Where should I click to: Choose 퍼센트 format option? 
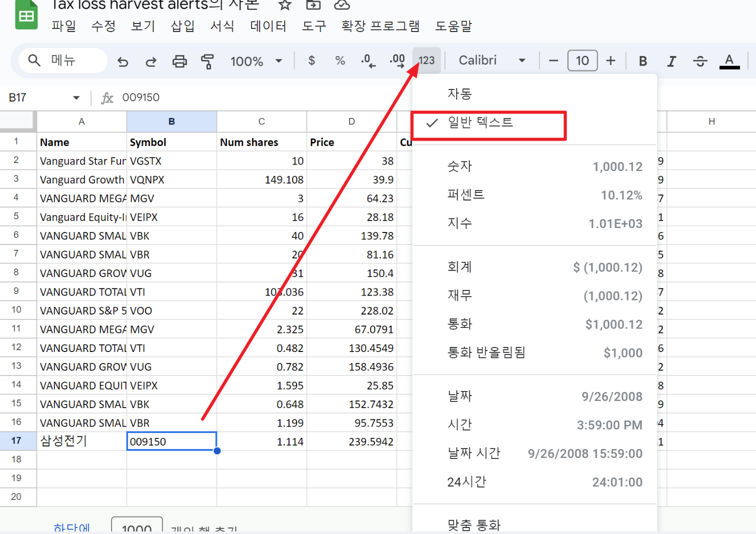coord(534,195)
